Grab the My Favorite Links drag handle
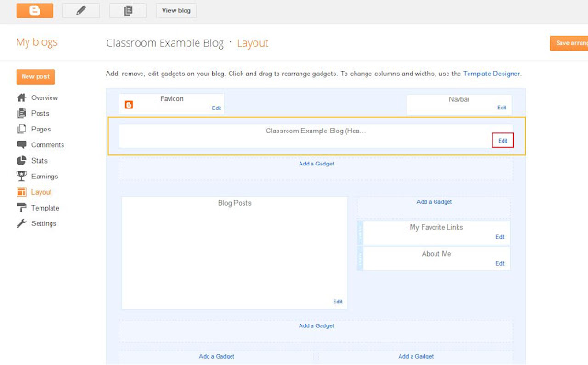 pyautogui.click(x=360, y=233)
